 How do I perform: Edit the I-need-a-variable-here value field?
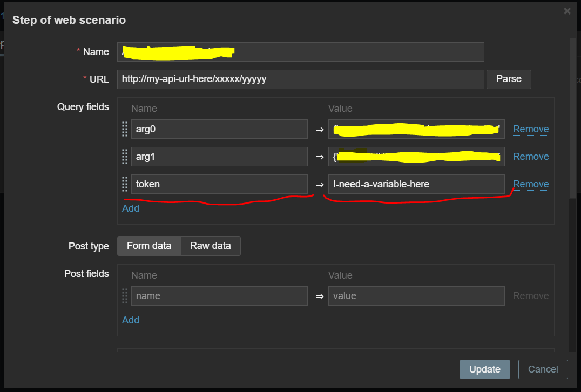pyautogui.click(x=416, y=184)
